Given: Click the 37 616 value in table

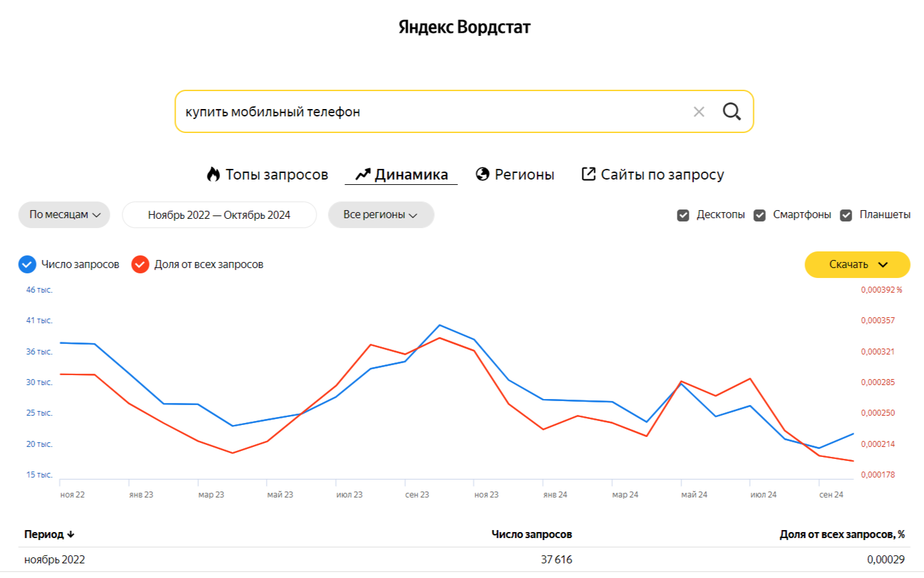Looking at the screenshot, I should point(556,559).
